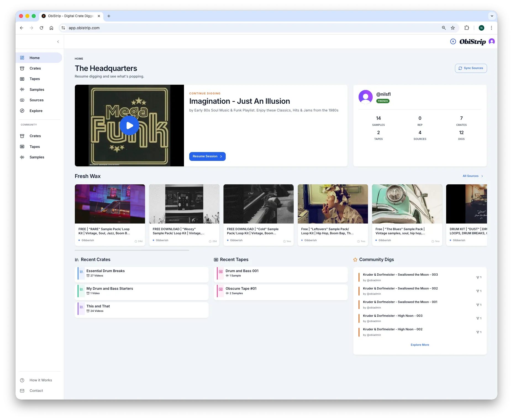This screenshot has width=513, height=420.
Task: Click the Fresh Wax horizontal scrollbar
Action: (x=132, y=250)
